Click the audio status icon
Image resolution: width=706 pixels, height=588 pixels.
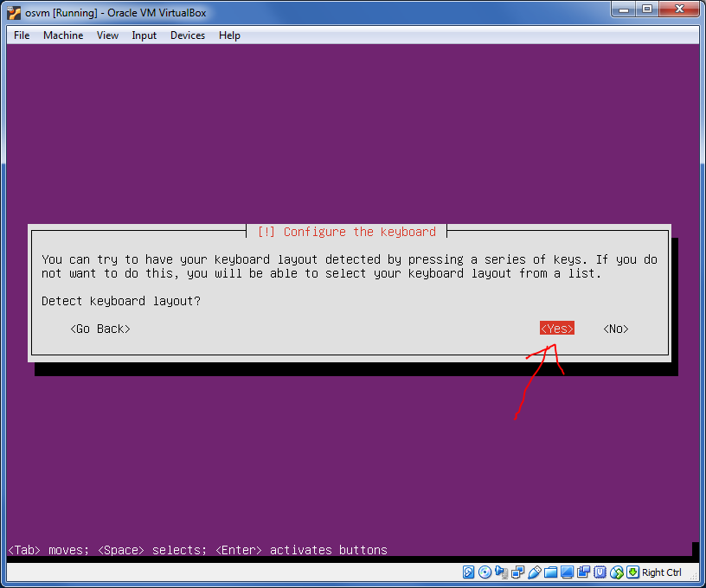coord(502,572)
